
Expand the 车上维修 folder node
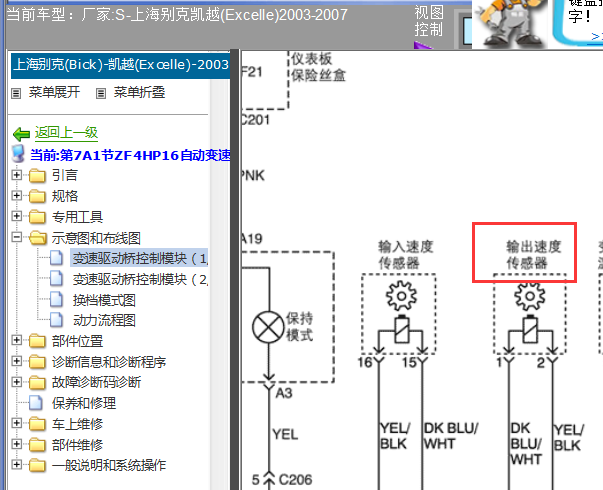[x=17, y=423]
